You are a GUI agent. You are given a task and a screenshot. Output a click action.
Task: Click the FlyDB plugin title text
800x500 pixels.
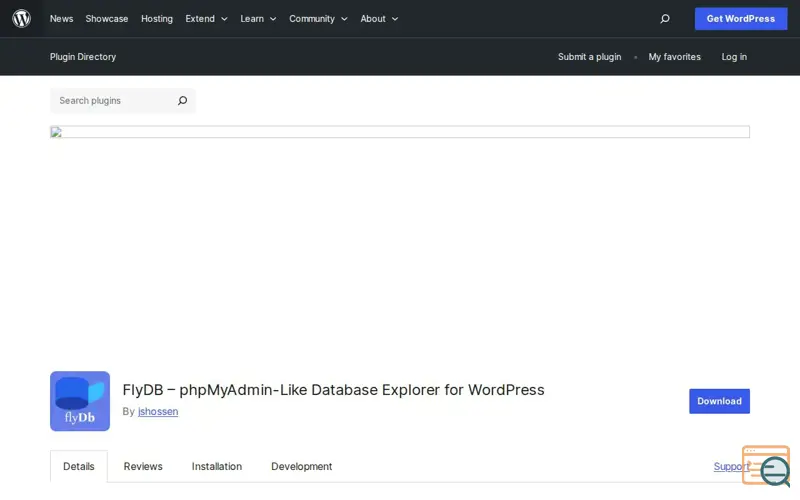coord(333,390)
